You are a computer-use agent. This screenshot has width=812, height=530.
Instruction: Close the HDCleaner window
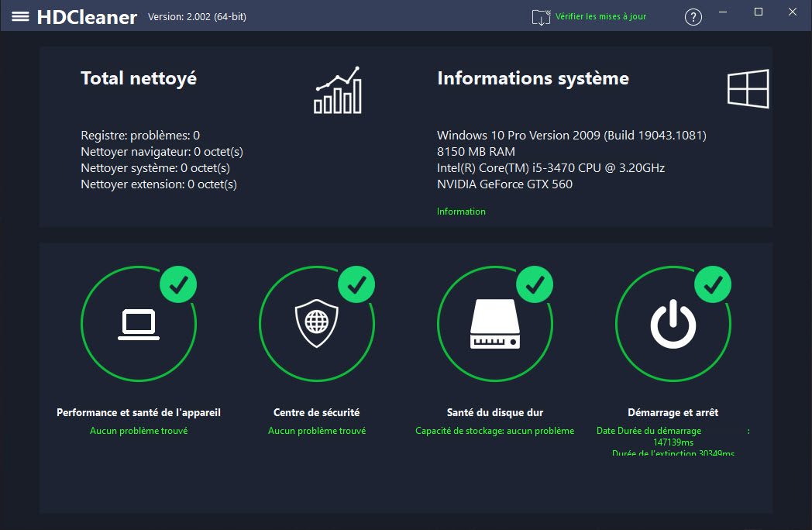[793, 12]
